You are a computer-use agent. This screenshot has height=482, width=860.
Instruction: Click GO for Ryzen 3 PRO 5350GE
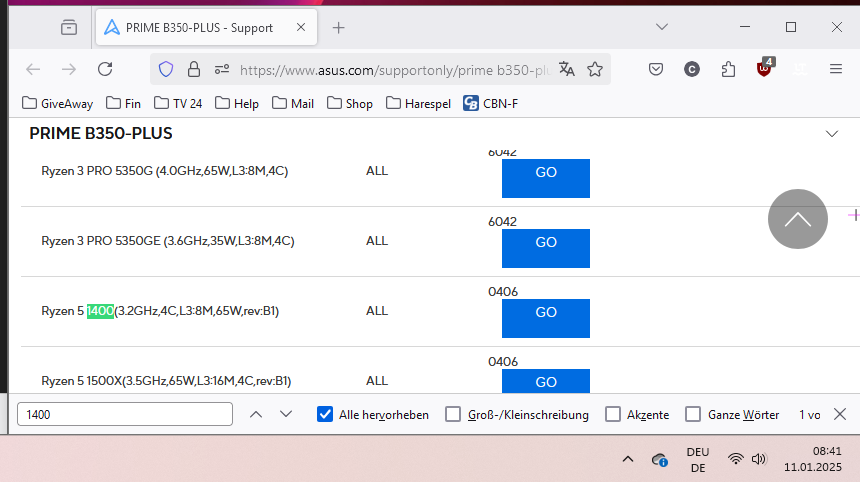coord(546,248)
